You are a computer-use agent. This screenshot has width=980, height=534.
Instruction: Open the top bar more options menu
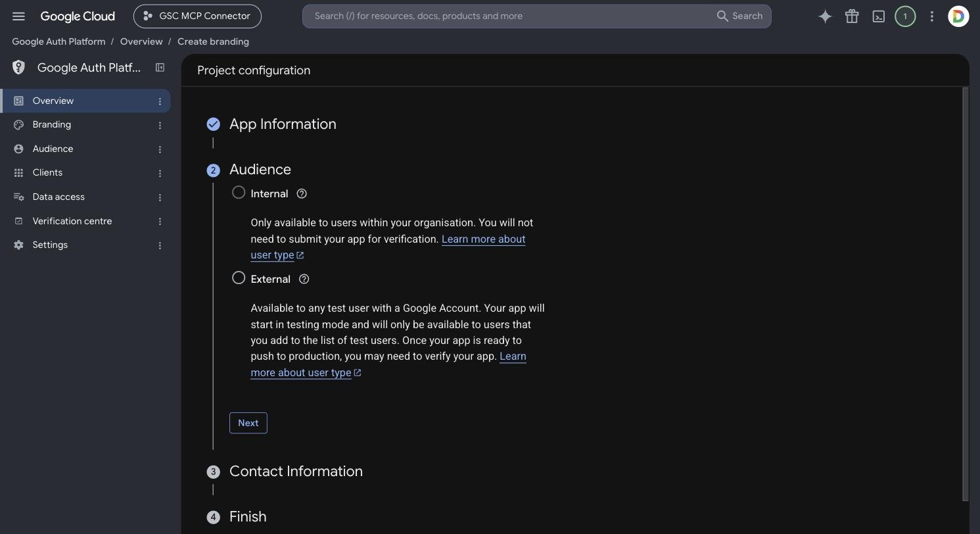tap(931, 16)
